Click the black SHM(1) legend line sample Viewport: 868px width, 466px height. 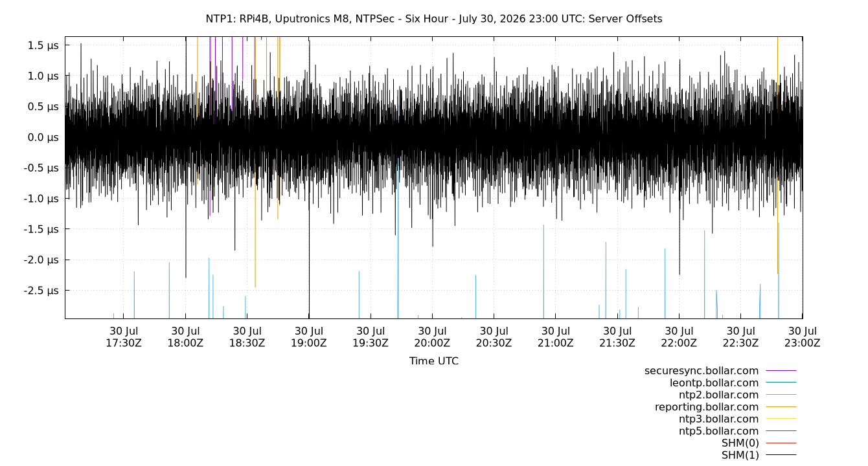781,455
